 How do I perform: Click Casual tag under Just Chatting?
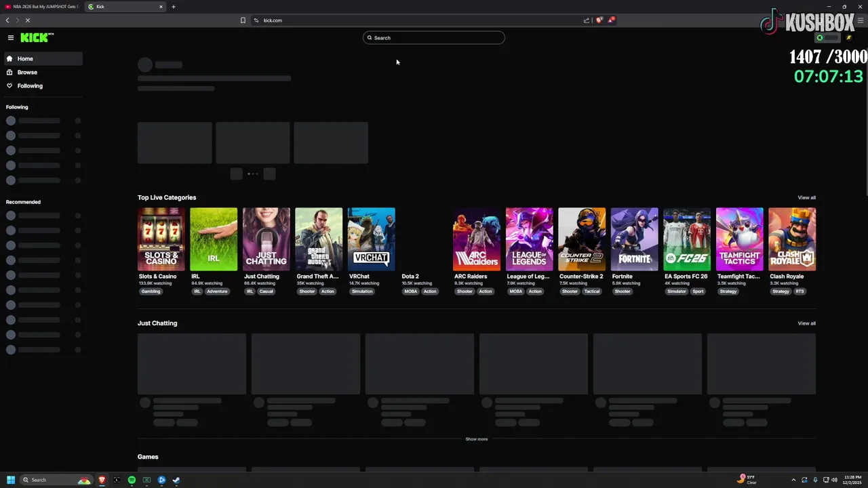click(x=266, y=291)
